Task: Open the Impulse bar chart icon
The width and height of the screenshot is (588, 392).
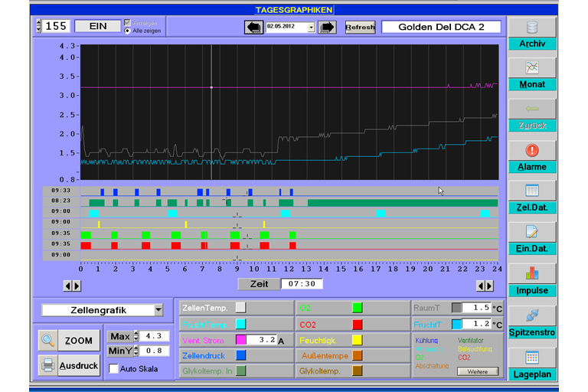Action: (x=532, y=273)
